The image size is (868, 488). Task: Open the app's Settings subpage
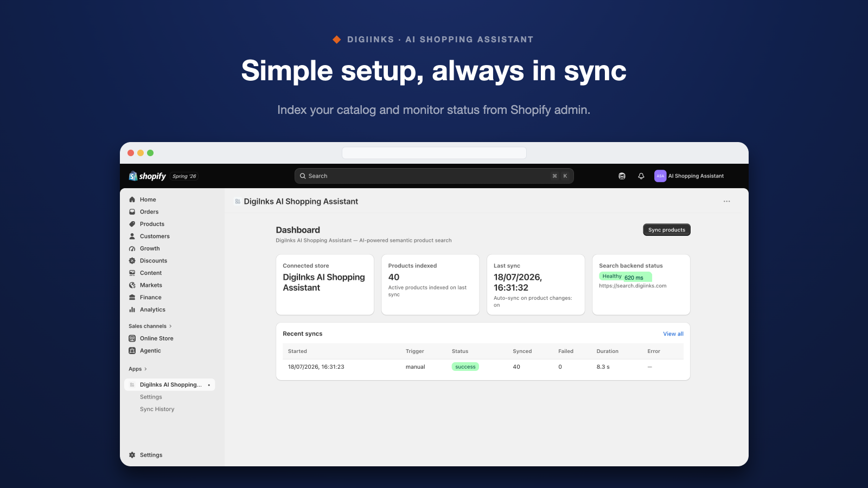point(151,397)
